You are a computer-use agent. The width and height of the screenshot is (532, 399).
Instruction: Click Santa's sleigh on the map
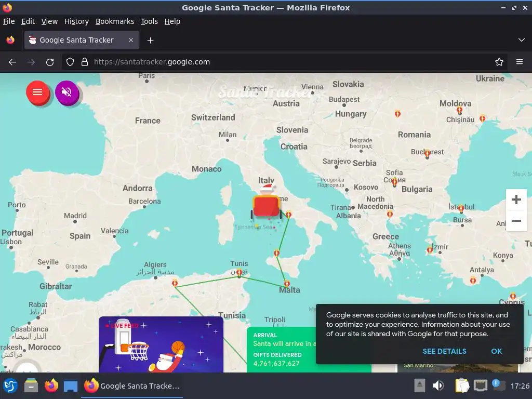267,204
